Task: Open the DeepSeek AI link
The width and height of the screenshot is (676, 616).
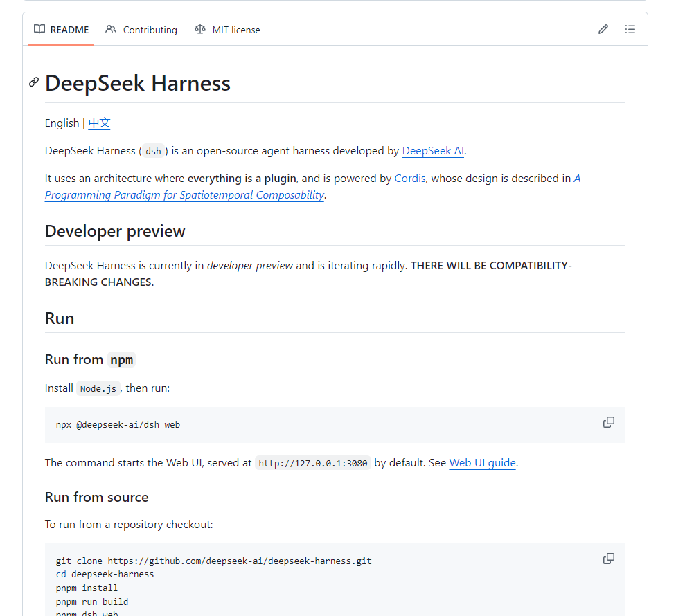Action: [433, 151]
